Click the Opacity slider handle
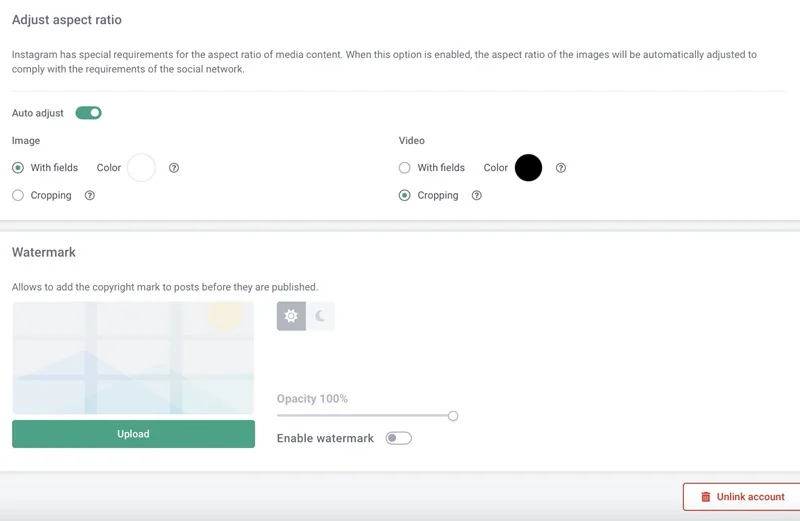Viewport: 800px width, 521px height. pyautogui.click(x=453, y=416)
